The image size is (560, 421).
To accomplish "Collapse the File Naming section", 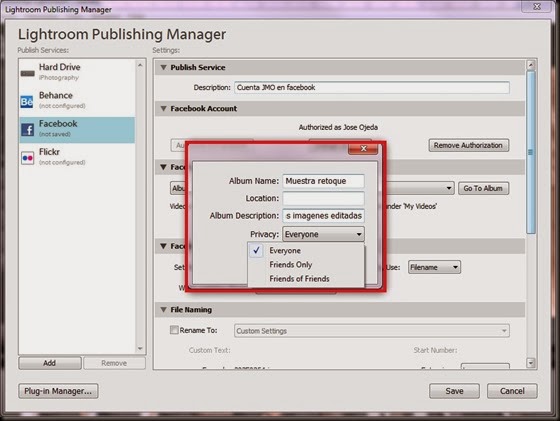I will 164,310.
